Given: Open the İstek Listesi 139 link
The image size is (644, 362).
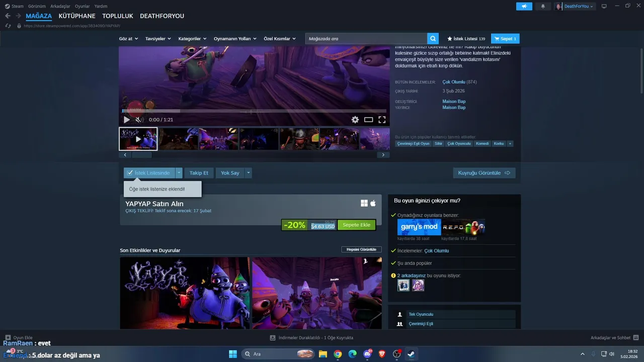Looking at the screenshot, I should [x=466, y=39].
